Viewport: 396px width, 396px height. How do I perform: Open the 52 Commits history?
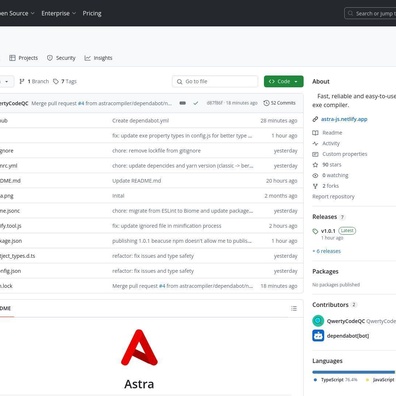pyautogui.click(x=279, y=103)
